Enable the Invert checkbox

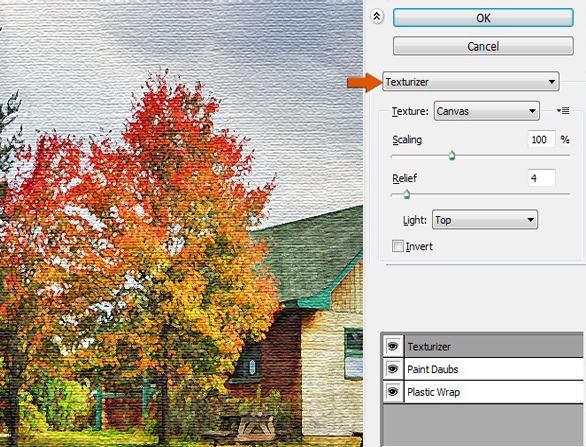coord(398,246)
